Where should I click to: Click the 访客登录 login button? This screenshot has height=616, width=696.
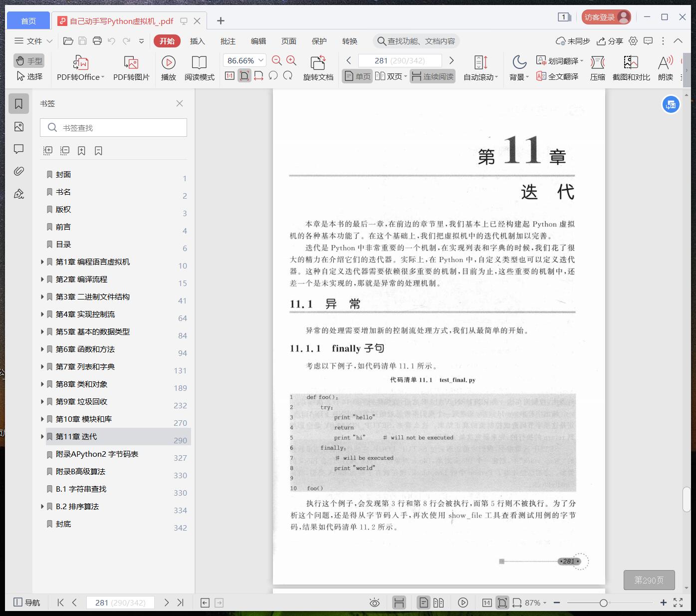click(606, 17)
